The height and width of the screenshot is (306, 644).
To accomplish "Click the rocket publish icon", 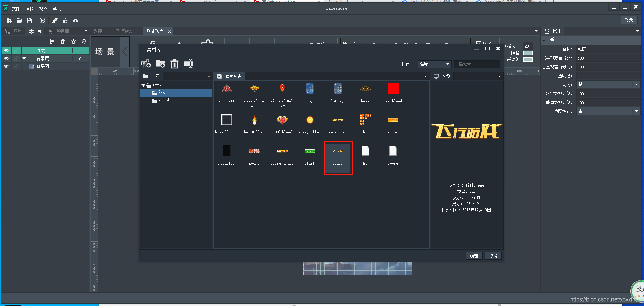I will pyautogui.click(x=55, y=21).
